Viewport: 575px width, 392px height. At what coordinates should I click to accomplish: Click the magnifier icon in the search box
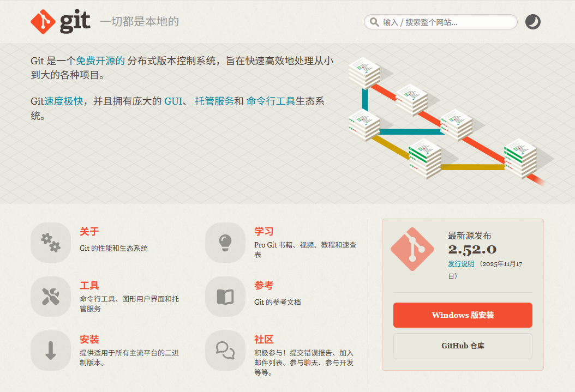[374, 22]
